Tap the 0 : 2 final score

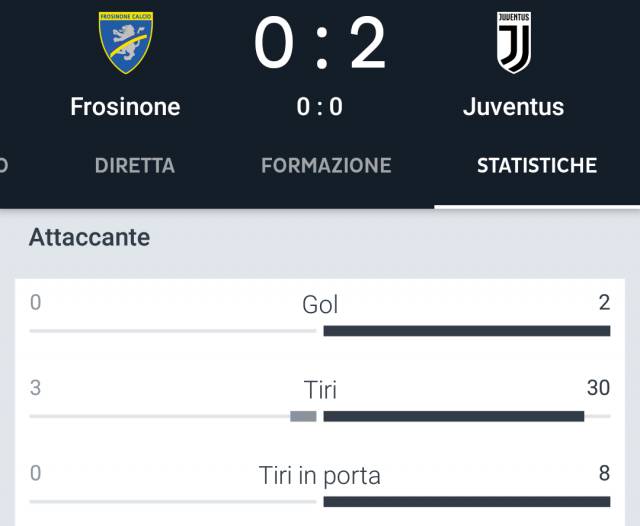click(x=320, y=43)
